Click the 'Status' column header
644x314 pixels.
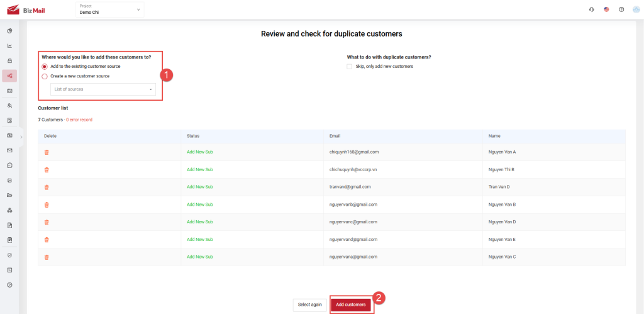pos(193,136)
